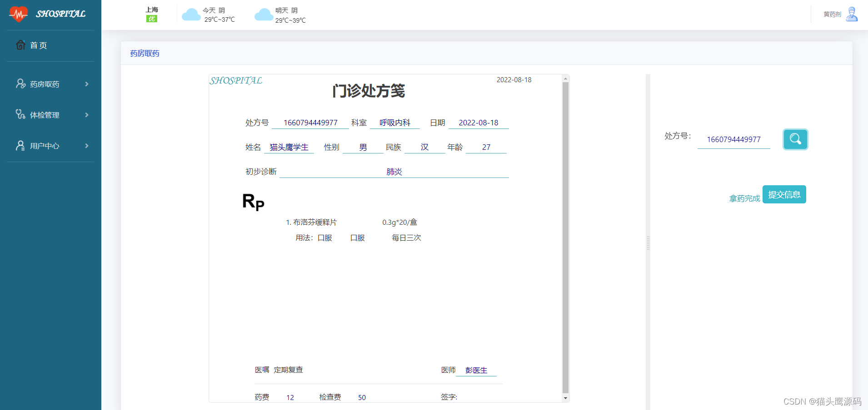This screenshot has height=410, width=868.
Task: Click the department value 呼吸内科
Action: tap(395, 123)
